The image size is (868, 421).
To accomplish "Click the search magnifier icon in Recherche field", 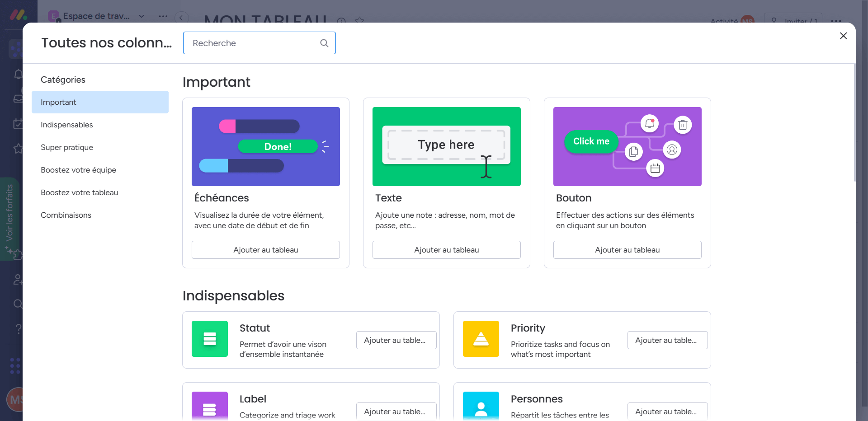I will point(324,43).
